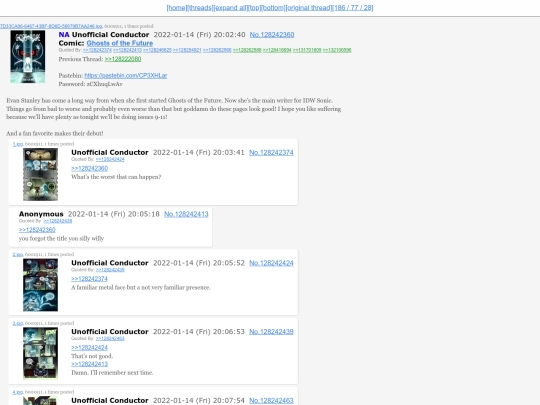The image size is (540, 405).
Task: Click text "A familiar metal face" comment
Action: tap(141, 288)
